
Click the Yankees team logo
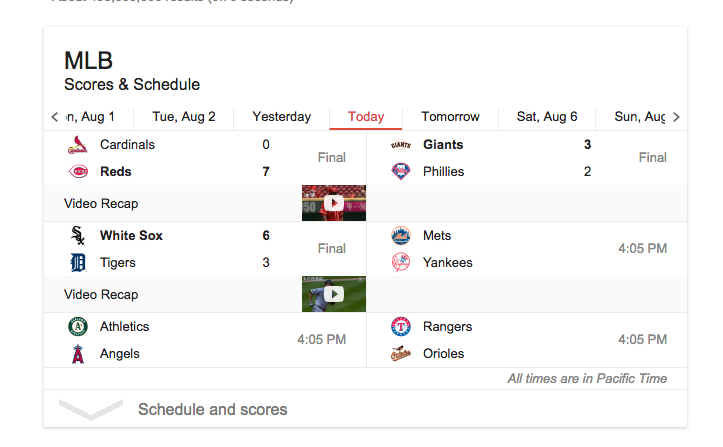coord(401,263)
